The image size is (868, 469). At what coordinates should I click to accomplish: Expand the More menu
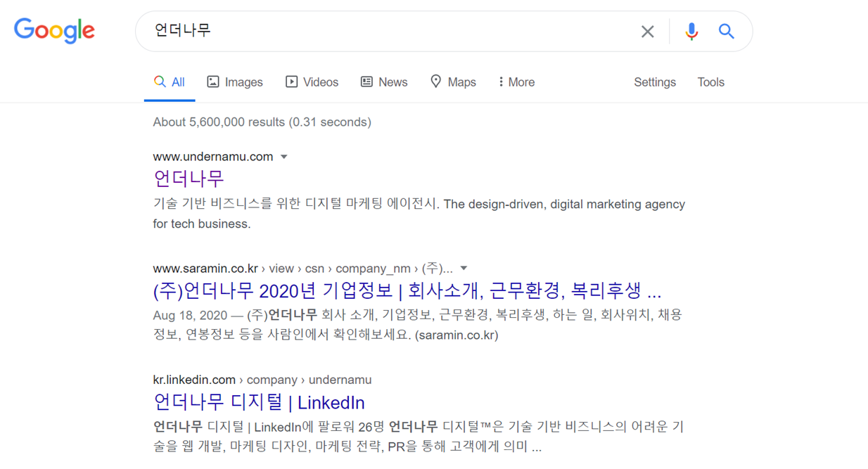coord(516,82)
